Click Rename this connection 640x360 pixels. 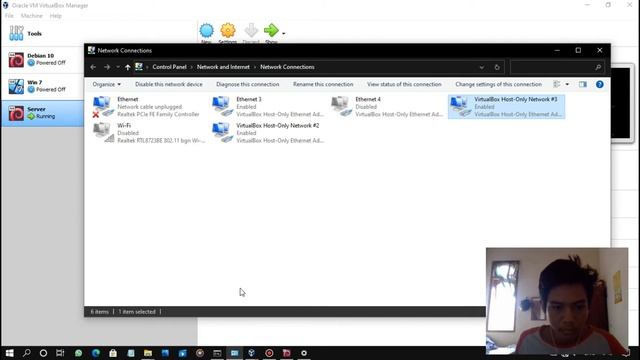(323, 84)
